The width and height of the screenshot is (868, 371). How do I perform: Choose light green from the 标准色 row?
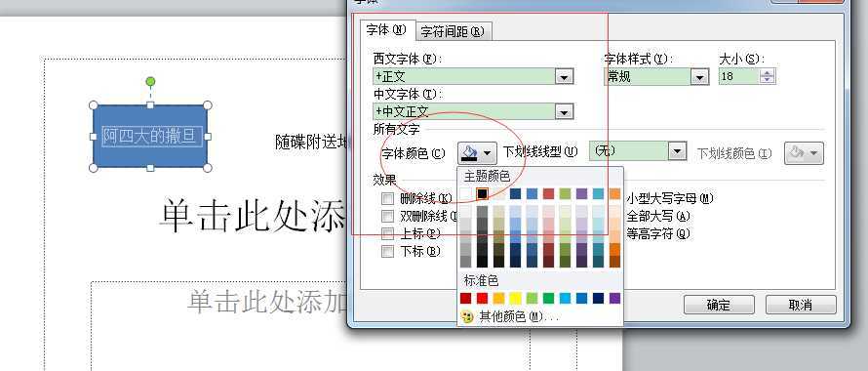[532, 299]
